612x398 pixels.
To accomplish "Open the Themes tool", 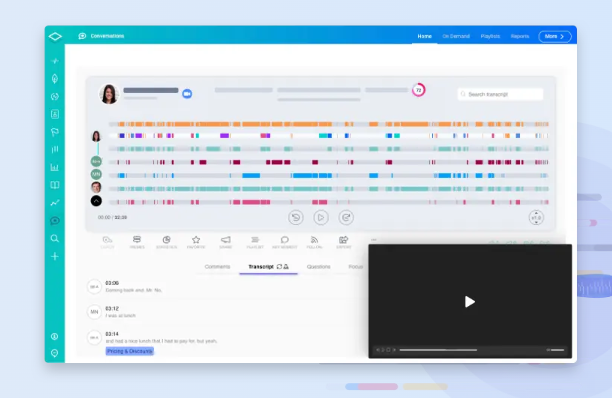I will (x=137, y=242).
